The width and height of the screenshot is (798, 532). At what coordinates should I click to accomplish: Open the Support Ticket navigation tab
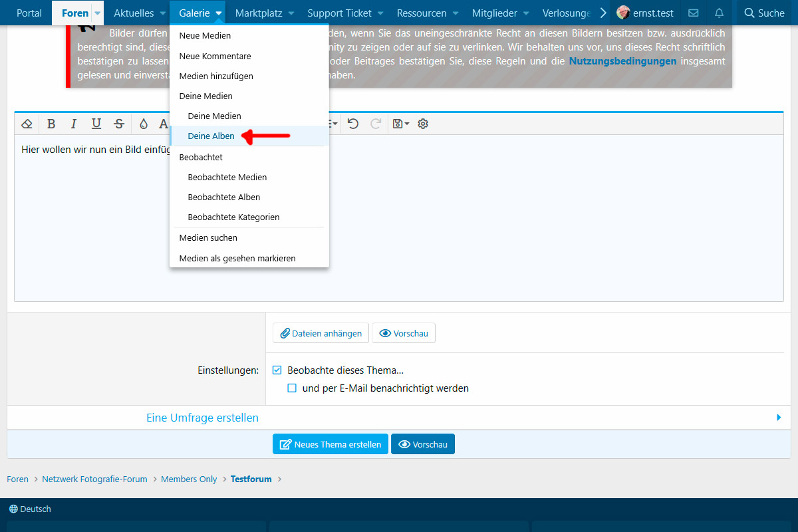[339, 13]
